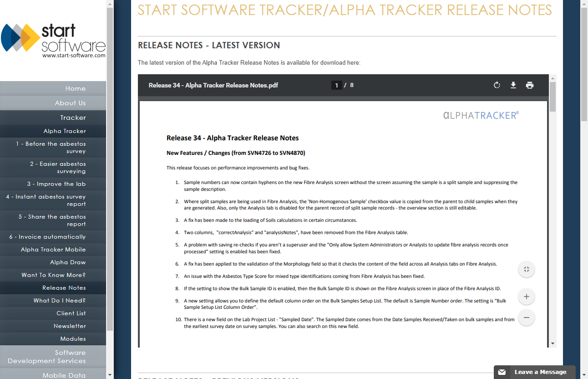
Task: Open the Home menu item
Action: pyautogui.click(x=53, y=88)
